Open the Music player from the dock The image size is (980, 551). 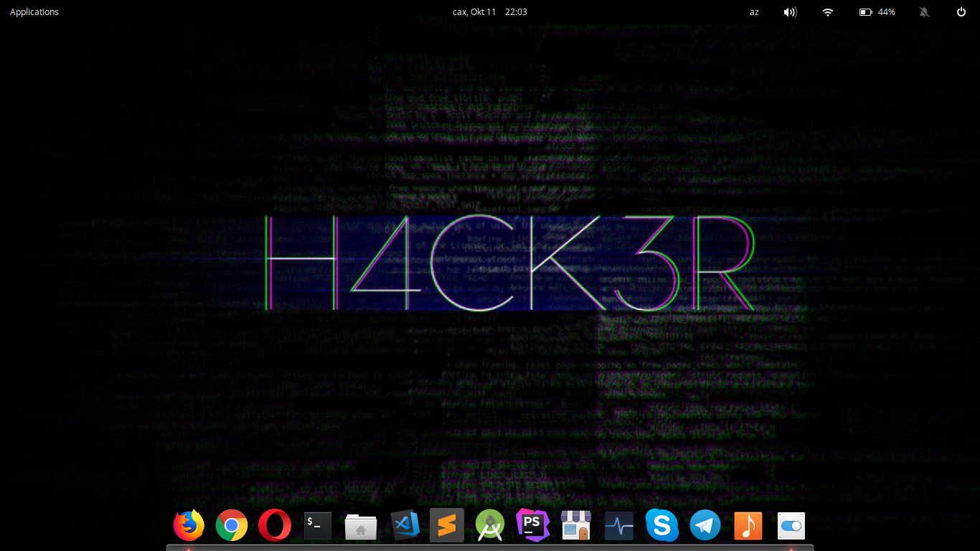(748, 526)
